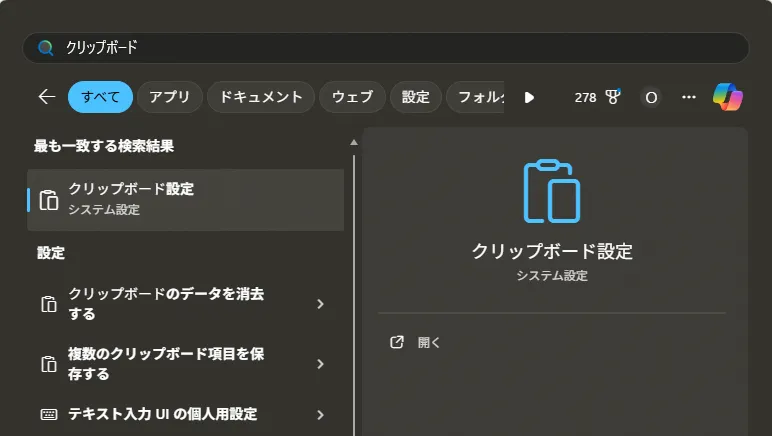Open the クリップボード設定 best match result
The image size is (772, 436).
(x=186, y=200)
